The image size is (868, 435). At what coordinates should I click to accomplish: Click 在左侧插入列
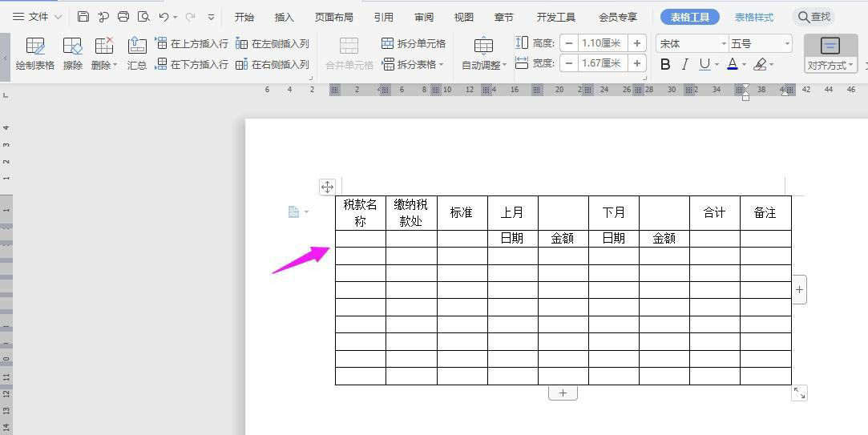pyautogui.click(x=273, y=43)
